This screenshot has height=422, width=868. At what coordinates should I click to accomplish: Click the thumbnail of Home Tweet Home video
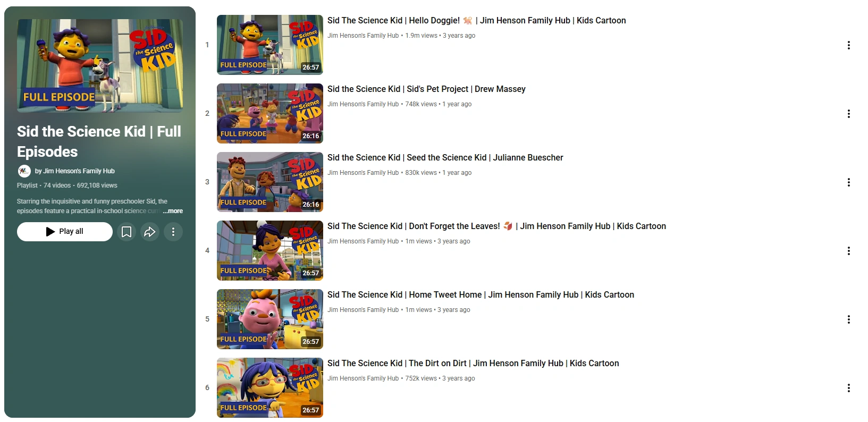pyautogui.click(x=270, y=319)
